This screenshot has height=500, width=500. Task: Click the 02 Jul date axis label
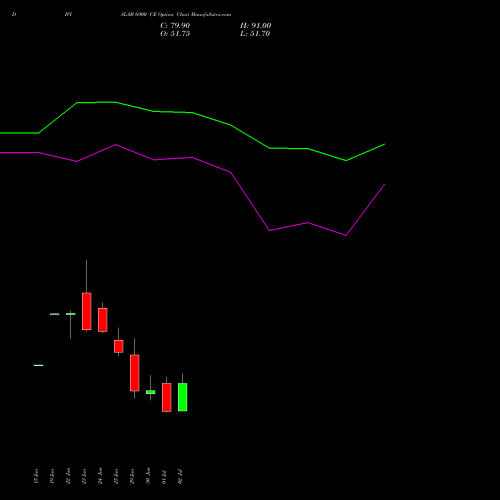[x=180, y=477]
